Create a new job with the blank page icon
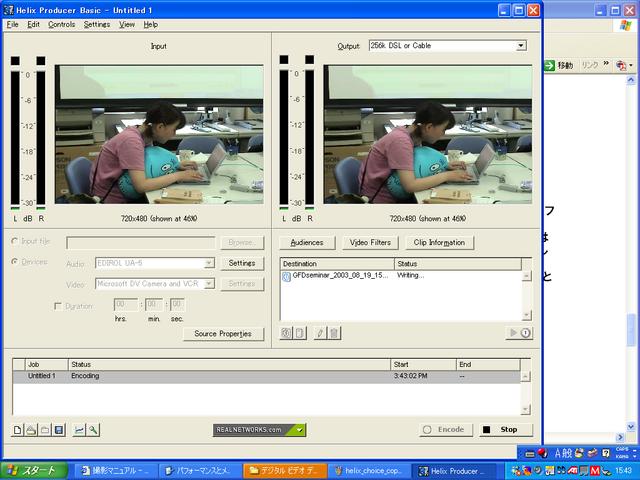The width and height of the screenshot is (640, 480). (18, 430)
